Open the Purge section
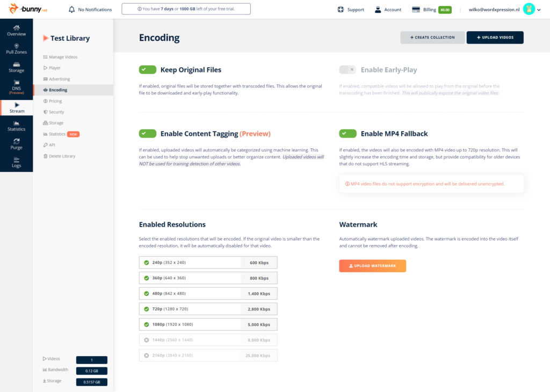This screenshot has width=550, height=392. (17, 144)
